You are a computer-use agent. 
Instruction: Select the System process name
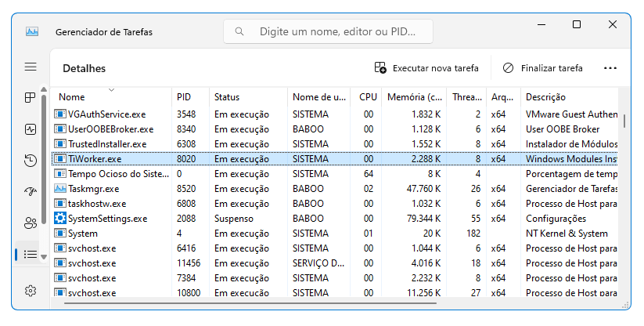[82, 233]
